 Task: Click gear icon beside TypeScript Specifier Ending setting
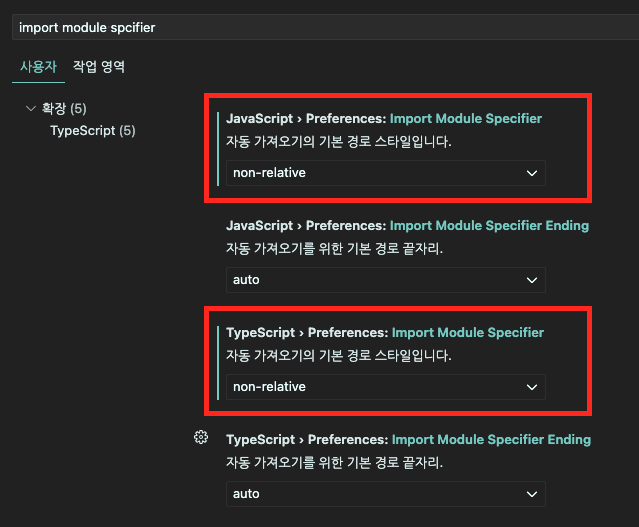201,437
